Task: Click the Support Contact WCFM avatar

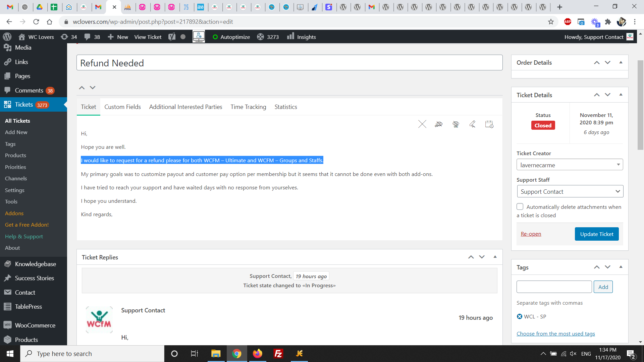Action: coord(99,320)
